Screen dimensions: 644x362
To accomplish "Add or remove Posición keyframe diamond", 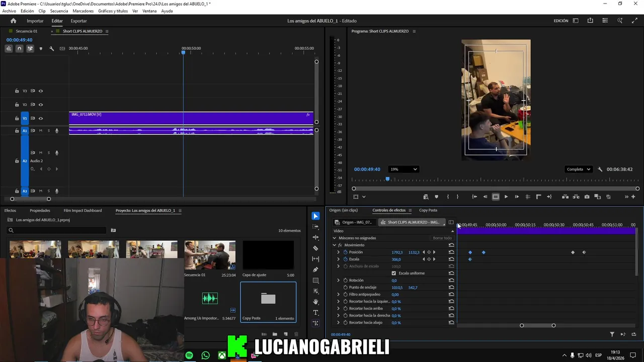I will tap(429, 252).
